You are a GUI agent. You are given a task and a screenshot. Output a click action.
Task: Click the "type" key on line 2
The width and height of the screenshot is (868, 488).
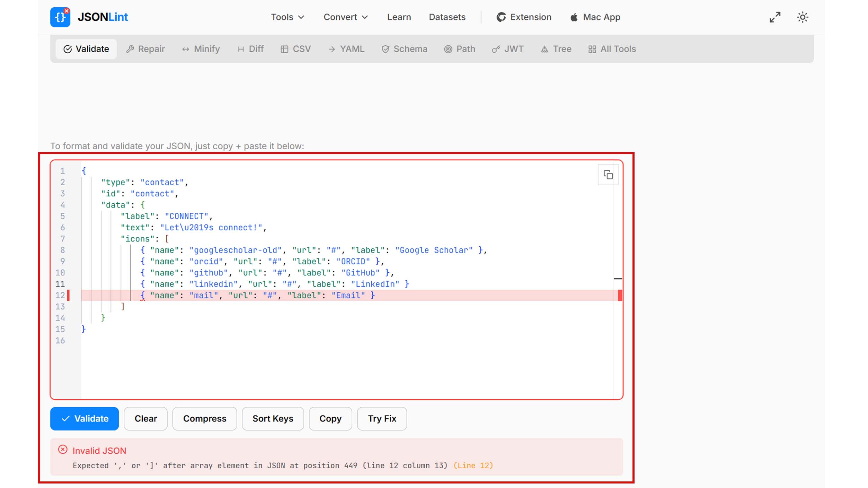(x=116, y=182)
